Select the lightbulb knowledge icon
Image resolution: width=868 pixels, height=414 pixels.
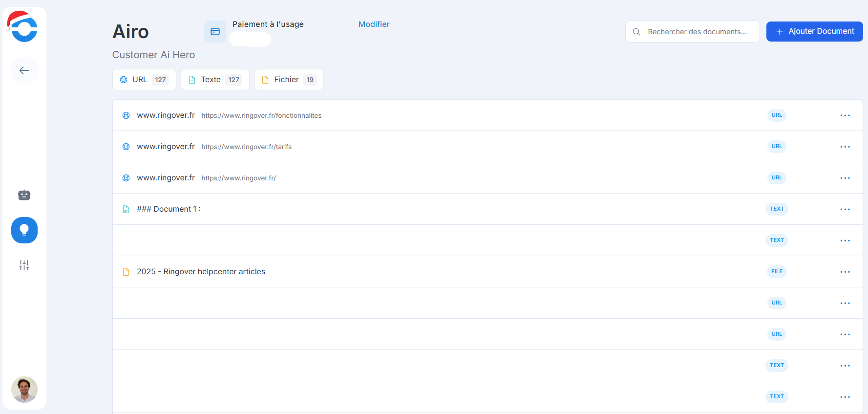(24, 230)
